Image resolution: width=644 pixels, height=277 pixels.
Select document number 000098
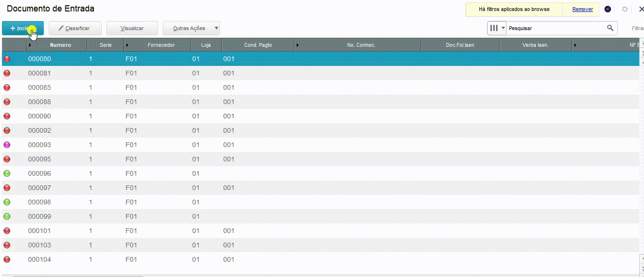[x=40, y=202]
